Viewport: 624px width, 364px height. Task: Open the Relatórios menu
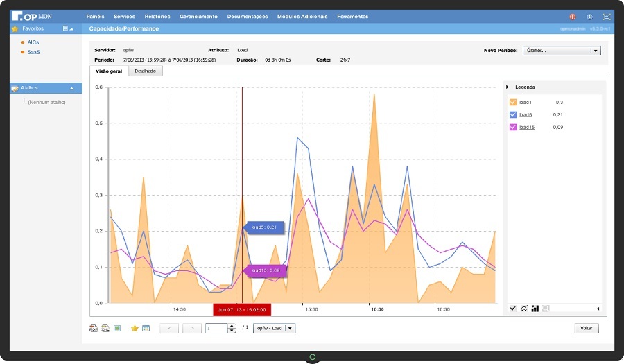tap(157, 17)
